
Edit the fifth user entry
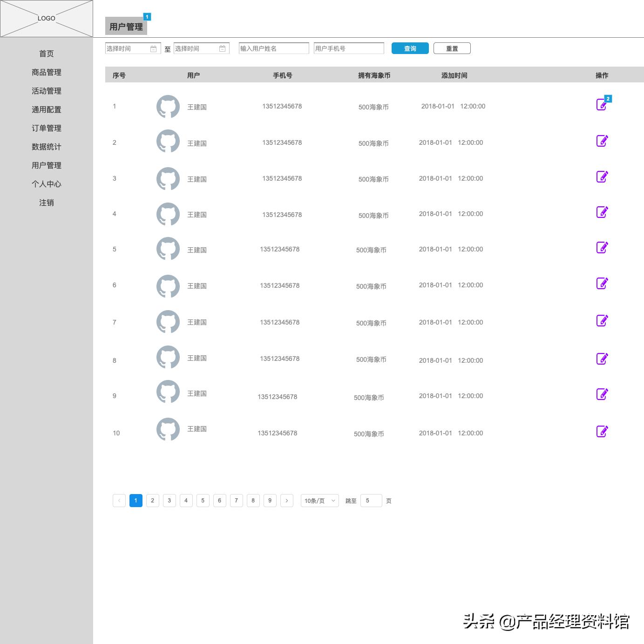click(603, 247)
